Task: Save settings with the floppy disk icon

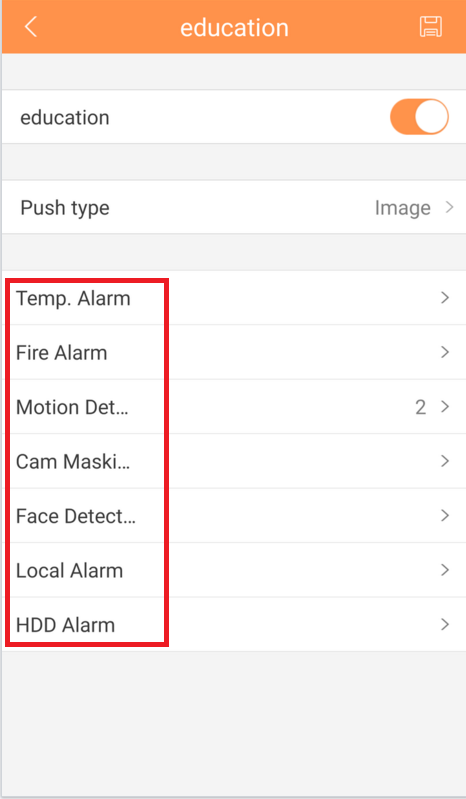Action: (x=430, y=26)
